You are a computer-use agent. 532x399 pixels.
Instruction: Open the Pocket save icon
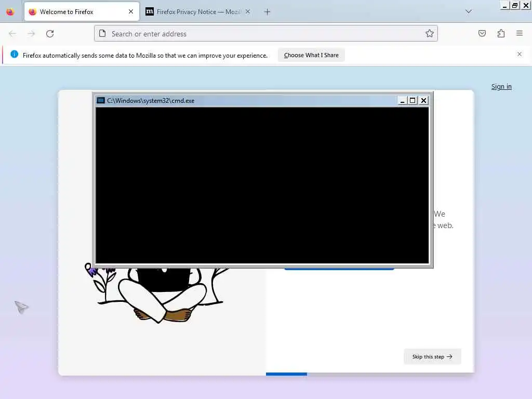coord(482,33)
